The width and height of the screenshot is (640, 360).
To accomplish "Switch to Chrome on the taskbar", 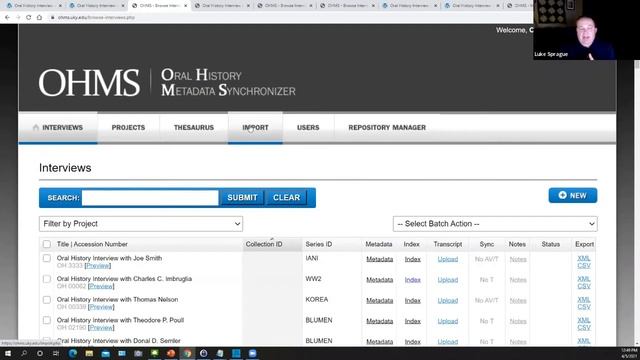I will click(x=187, y=353).
